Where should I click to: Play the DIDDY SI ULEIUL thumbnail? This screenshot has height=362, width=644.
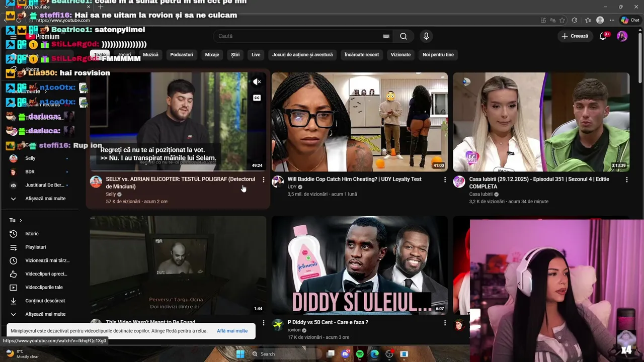tap(360, 265)
